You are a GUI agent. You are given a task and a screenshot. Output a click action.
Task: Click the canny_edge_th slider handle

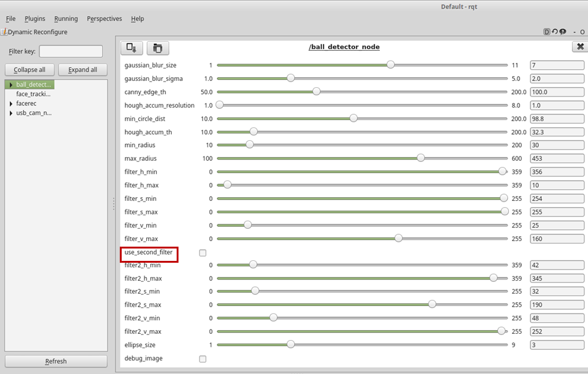(x=316, y=91)
